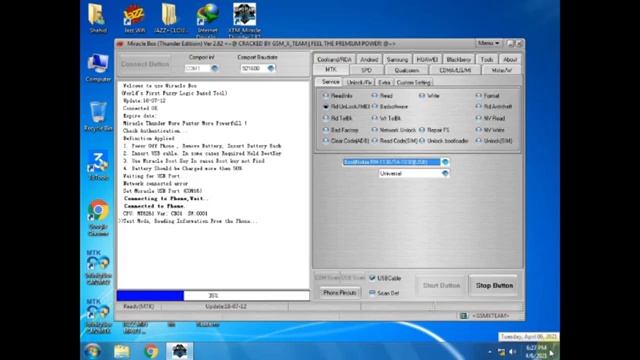Open the XTM Miracle Thunder desktop shortcut
The width and height of the screenshot is (640, 360).
244,20
